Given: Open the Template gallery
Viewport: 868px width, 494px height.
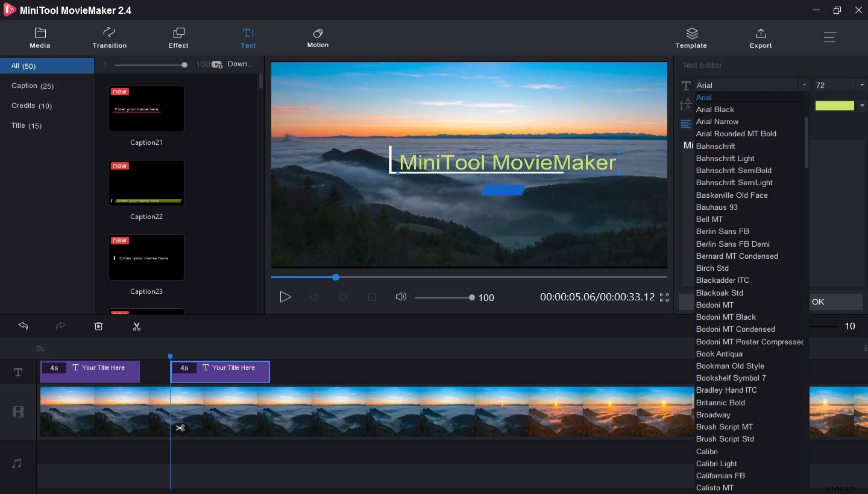Looking at the screenshot, I should pos(691,38).
